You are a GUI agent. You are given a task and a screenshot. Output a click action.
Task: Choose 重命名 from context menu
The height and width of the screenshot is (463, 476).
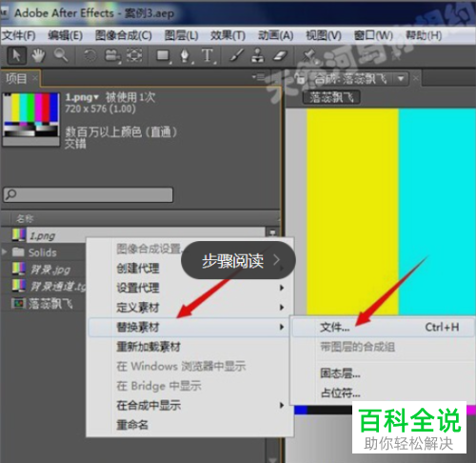point(132,425)
